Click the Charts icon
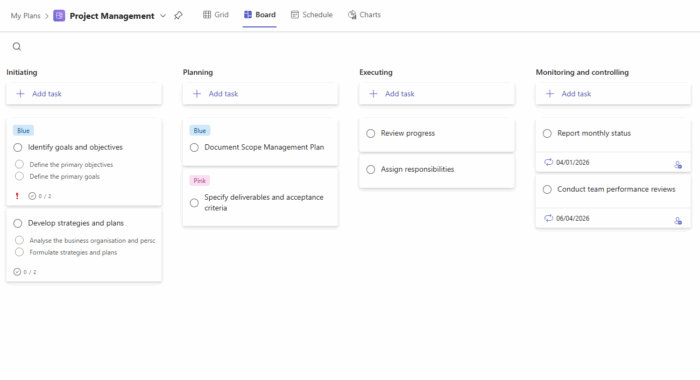 pos(352,15)
